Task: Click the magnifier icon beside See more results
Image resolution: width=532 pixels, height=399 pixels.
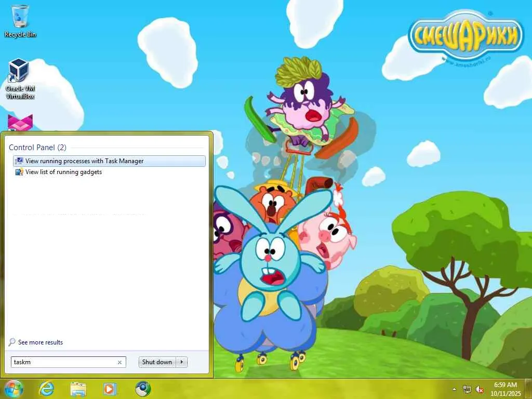Action: click(x=12, y=342)
